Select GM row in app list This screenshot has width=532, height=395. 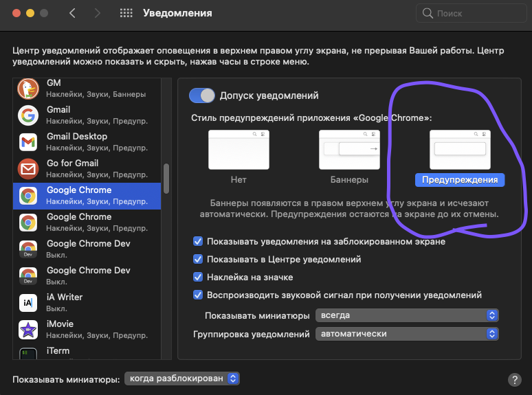[x=87, y=89]
